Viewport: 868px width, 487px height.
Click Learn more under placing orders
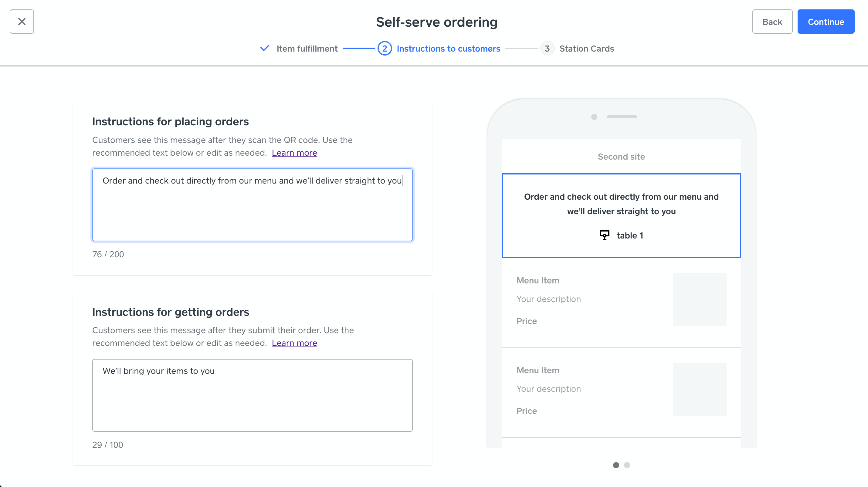pos(294,153)
